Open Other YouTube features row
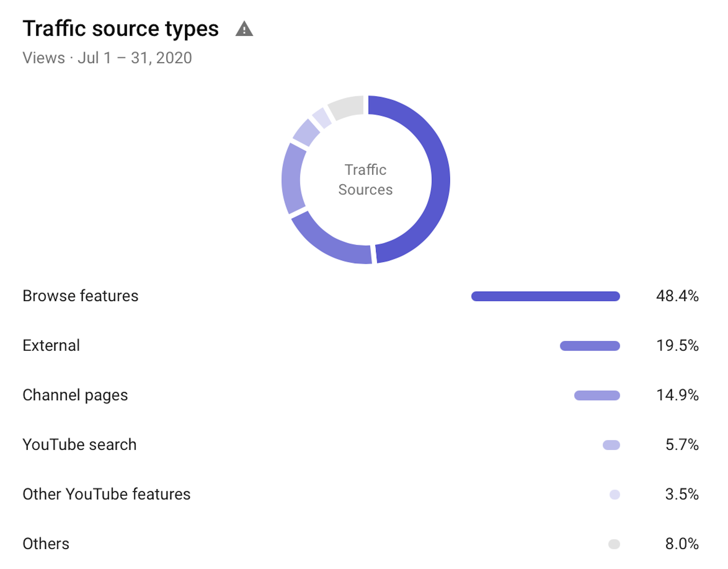This screenshot has width=728, height=569. (x=106, y=494)
